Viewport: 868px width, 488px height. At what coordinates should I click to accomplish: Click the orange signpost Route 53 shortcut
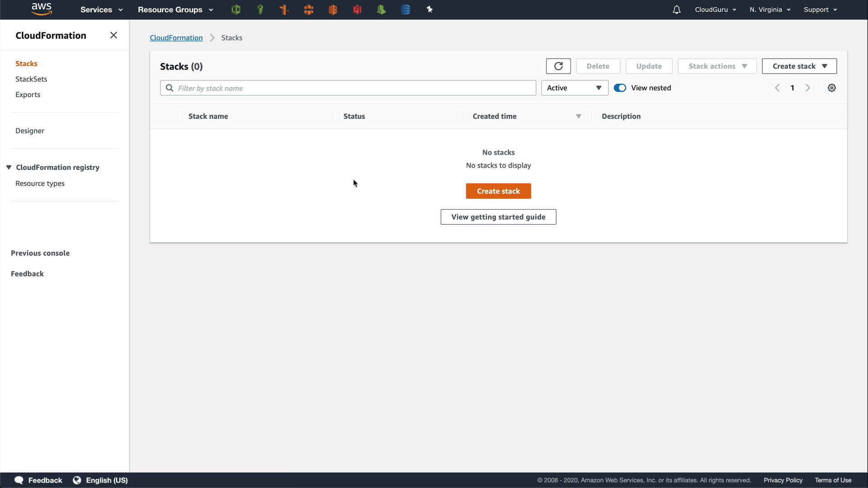coord(284,9)
